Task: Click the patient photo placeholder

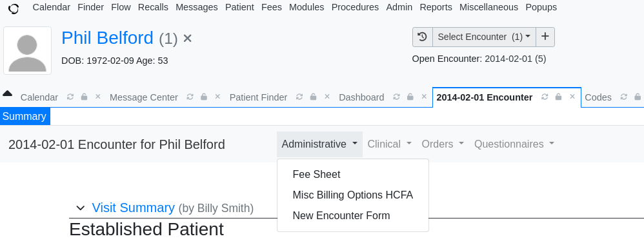Action: pos(28,50)
